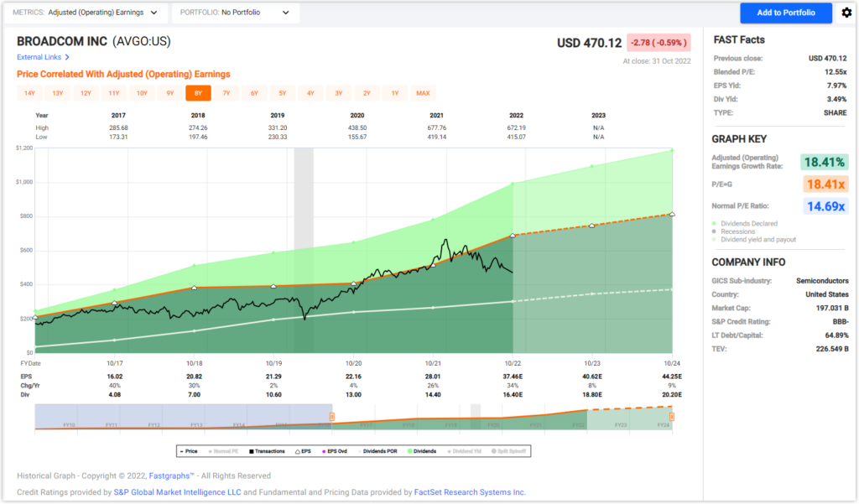Screen dimensions: 859x504
Task: Click the 2020 high value 438.50
Action: pyautogui.click(x=357, y=127)
